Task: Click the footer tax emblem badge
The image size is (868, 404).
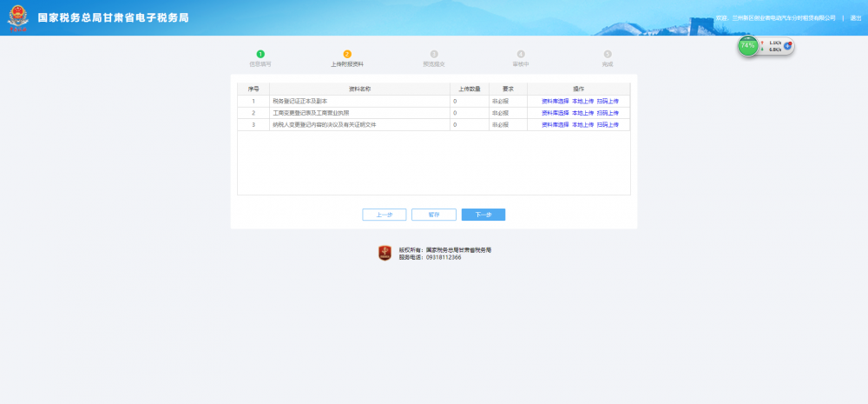Action: click(385, 253)
